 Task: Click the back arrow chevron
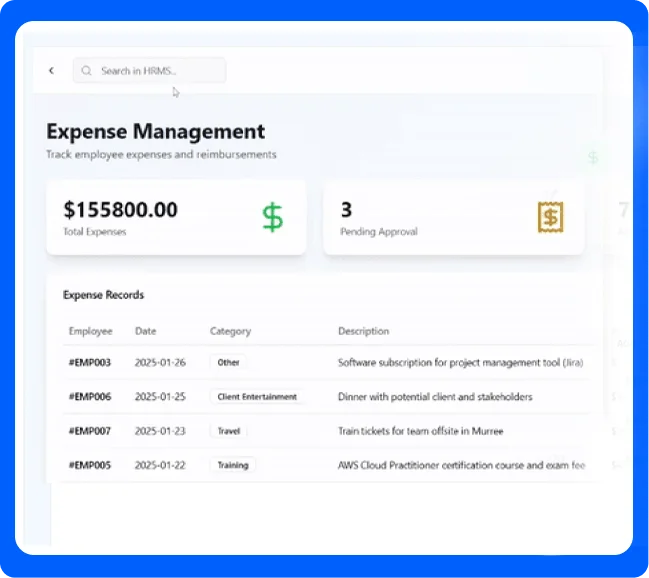(x=51, y=71)
